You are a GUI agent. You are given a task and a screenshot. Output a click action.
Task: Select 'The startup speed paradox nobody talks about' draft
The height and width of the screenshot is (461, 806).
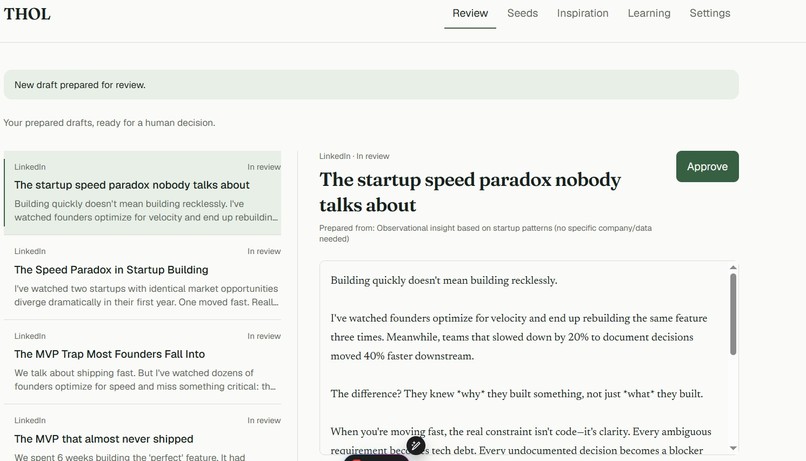click(142, 193)
